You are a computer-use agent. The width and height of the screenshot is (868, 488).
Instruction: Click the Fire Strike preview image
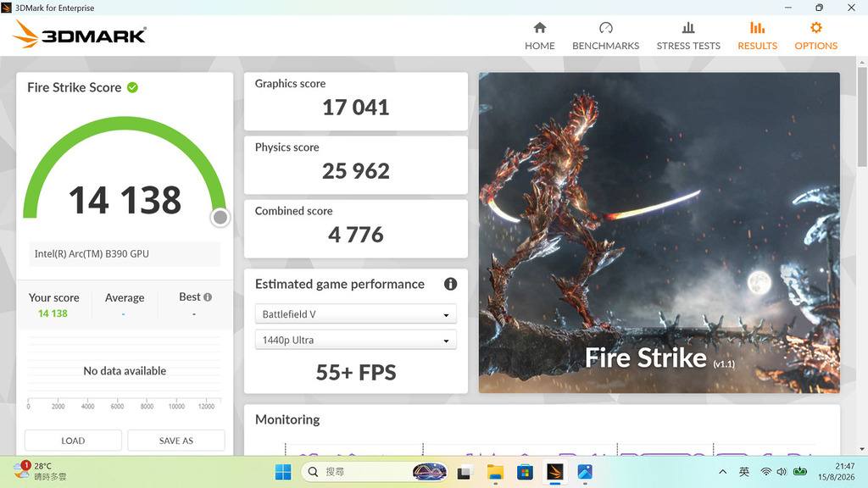tap(659, 233)
